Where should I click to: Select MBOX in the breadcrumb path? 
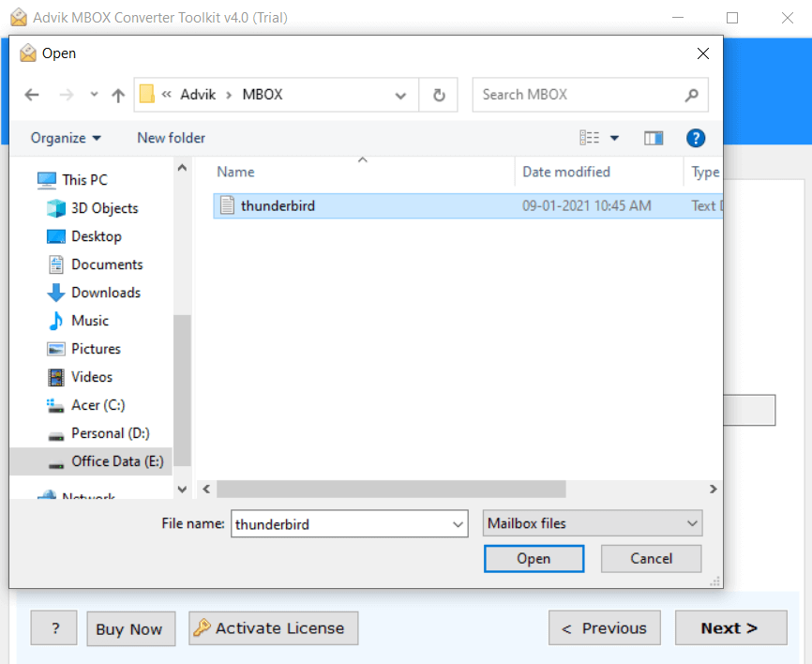tap(263, 95)
